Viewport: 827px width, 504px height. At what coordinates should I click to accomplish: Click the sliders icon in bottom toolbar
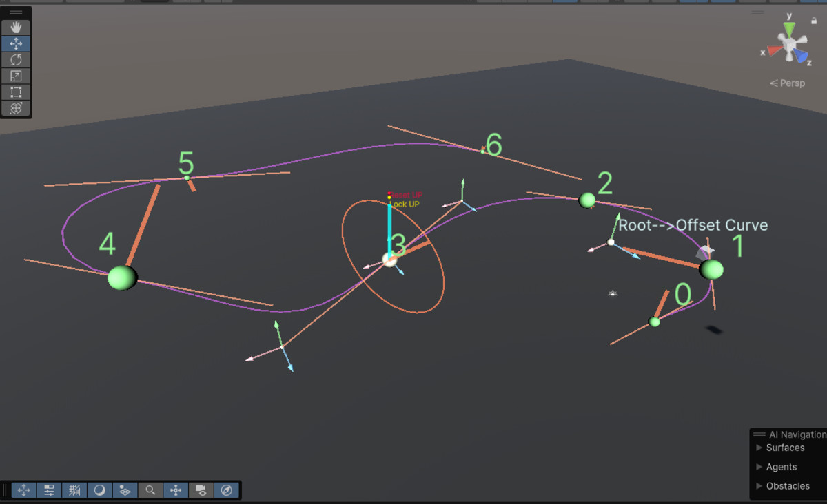(x=49, y=490)
